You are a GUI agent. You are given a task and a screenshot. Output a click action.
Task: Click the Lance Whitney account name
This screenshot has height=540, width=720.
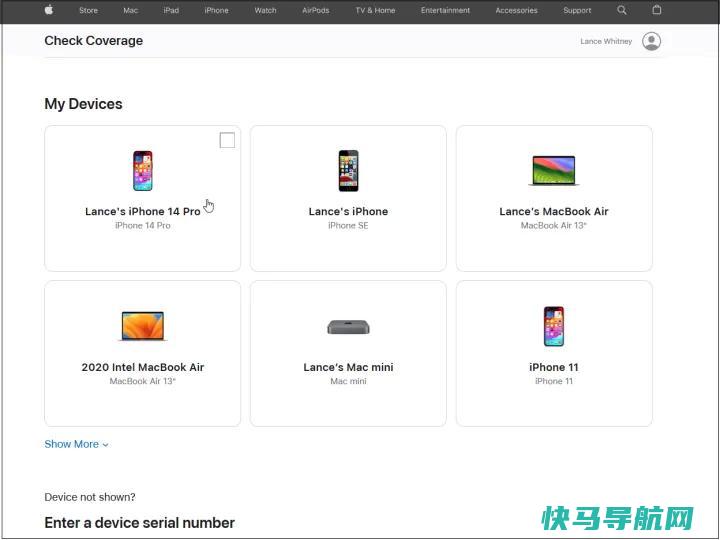pos(606,41)
